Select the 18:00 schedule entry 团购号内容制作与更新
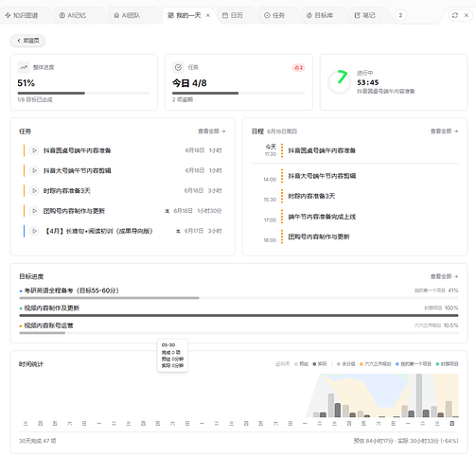This screenshot has height=473, width=476. click(x=319, y=236)
